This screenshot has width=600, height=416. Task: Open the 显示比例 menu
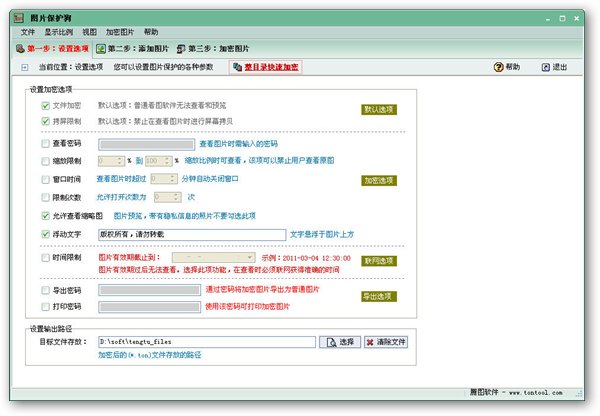tap(59, 32)
